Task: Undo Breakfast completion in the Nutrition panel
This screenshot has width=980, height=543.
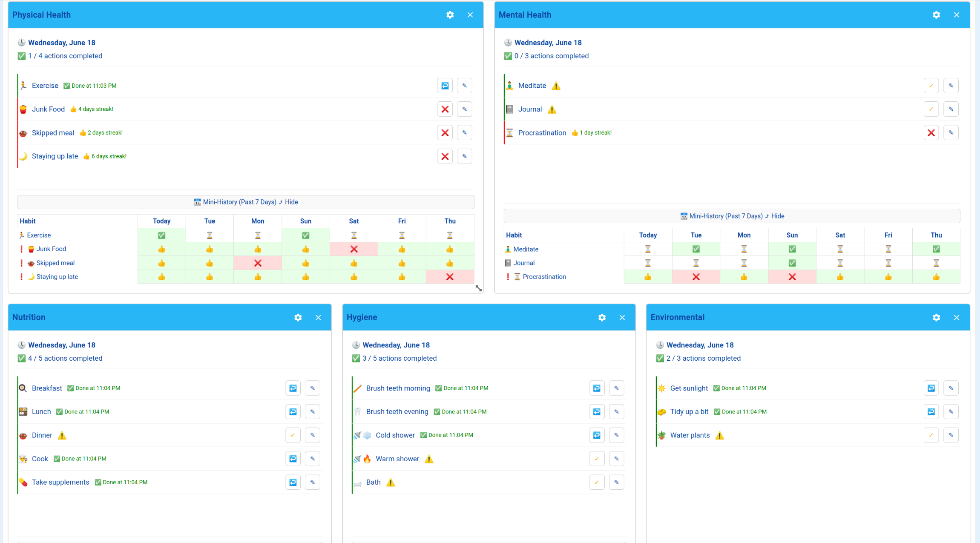Action: [293, 388]
